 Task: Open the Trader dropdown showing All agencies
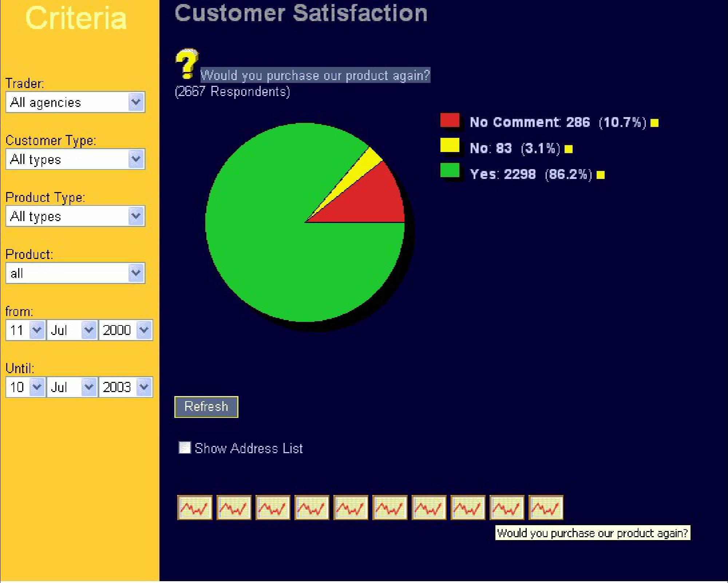coord(136,102)
